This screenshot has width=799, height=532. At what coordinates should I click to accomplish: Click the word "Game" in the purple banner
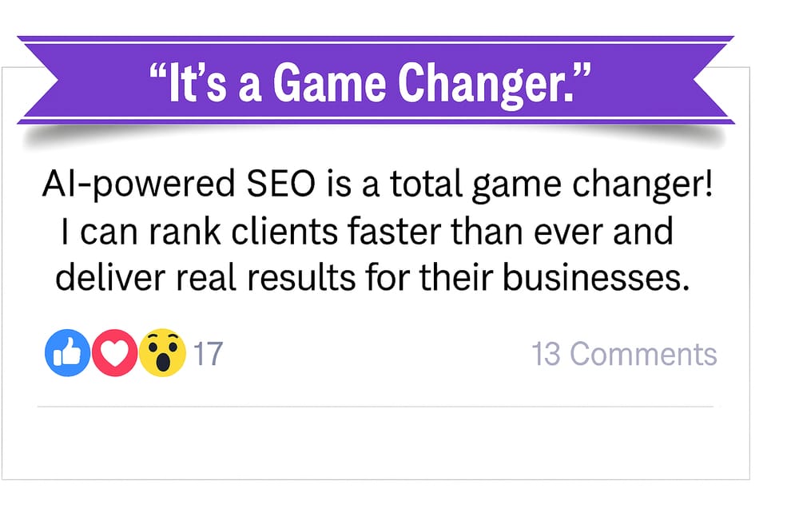click(x=329, y=82)
